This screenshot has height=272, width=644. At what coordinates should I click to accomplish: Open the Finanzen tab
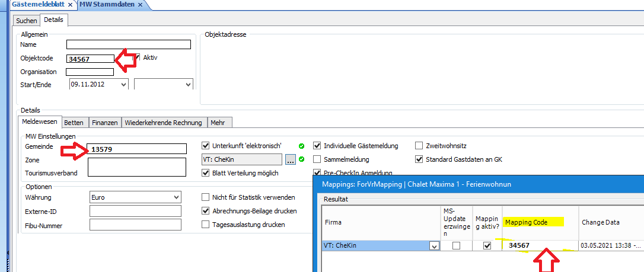(x=105, y=123)
